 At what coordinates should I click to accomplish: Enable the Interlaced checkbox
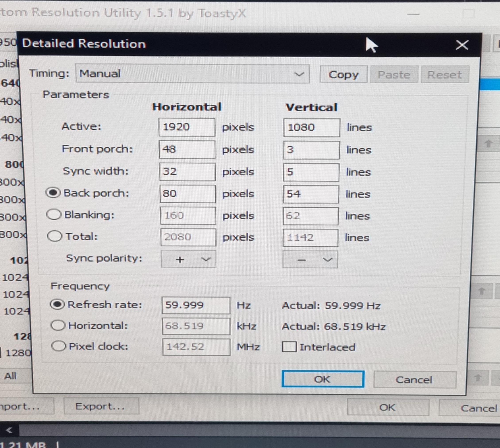pos(289,347)
